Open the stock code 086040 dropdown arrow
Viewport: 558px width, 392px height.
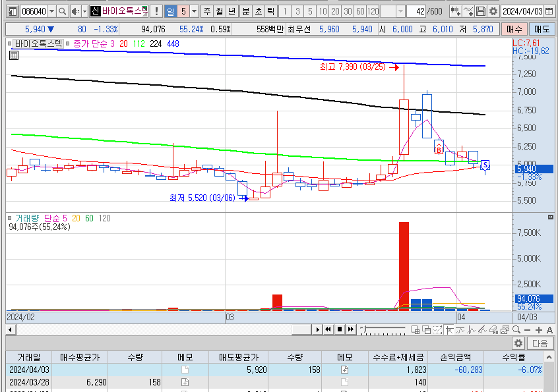pos(51,11)
